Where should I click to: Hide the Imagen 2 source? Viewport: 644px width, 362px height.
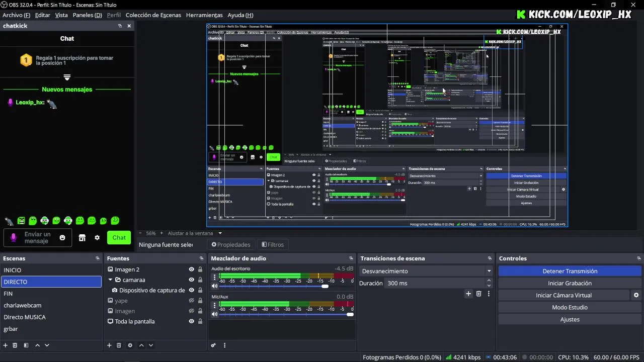point(191,269)
